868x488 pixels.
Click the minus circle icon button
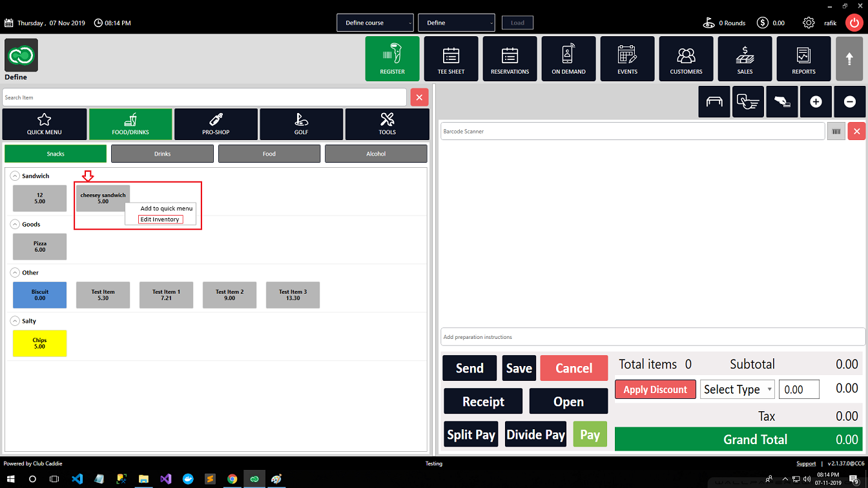tap(850, 102)
